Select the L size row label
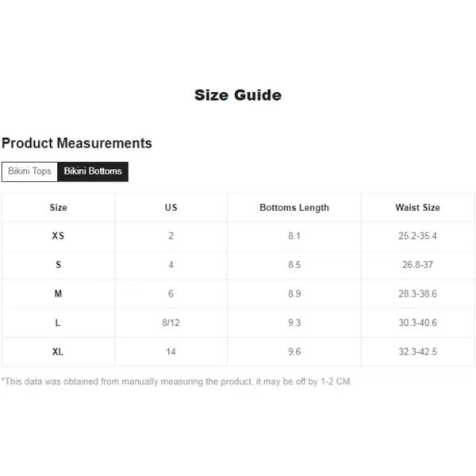Image resolution: width=476 pixels, height=476 pixels. pos(58,323)
